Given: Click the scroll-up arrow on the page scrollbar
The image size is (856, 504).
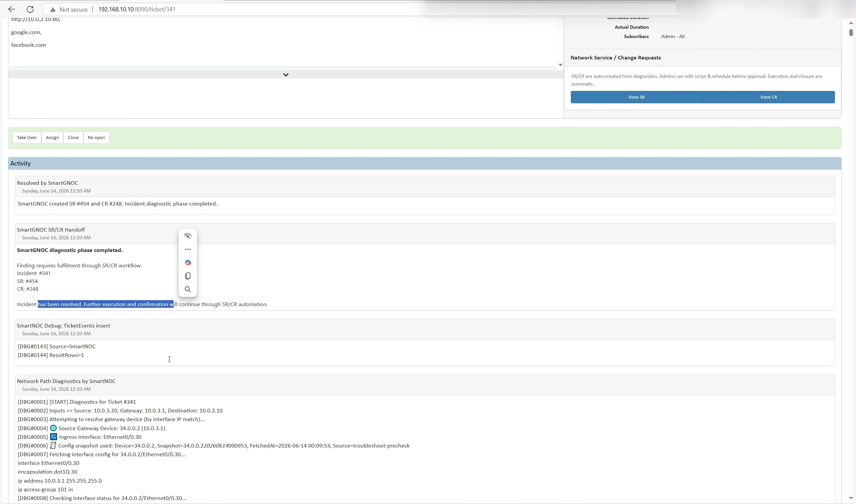Looking at the screenshot, I should [x=851, y=23].
